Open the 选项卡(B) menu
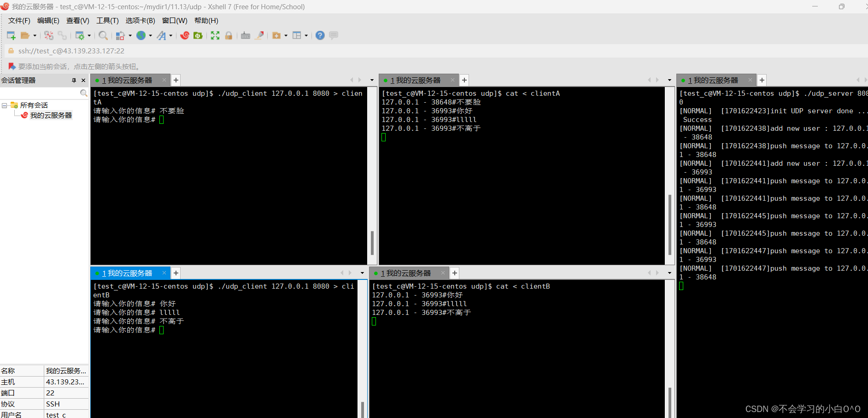 pyautogui.click(x=140, y=21)
